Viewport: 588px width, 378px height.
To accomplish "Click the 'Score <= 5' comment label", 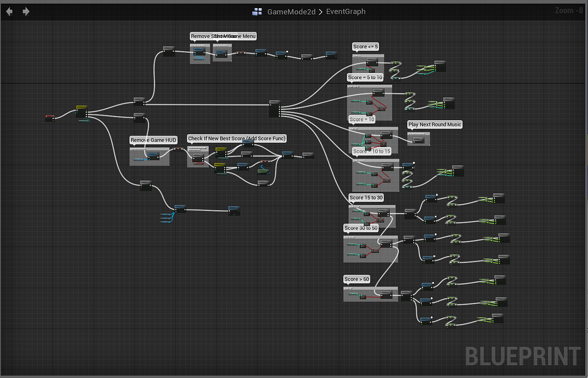I will tap(366, 47).
